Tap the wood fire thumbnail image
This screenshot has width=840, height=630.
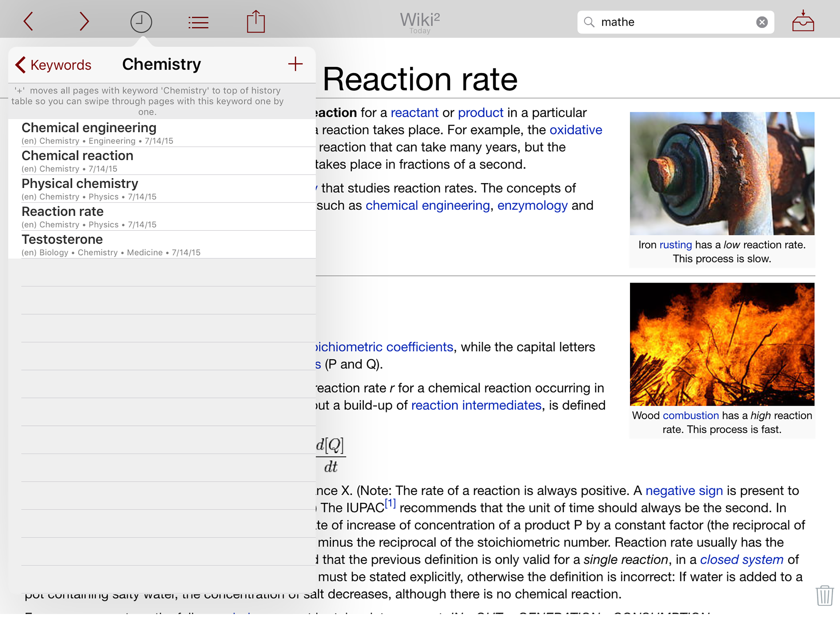pyautogui.click(x=722, y=344)
